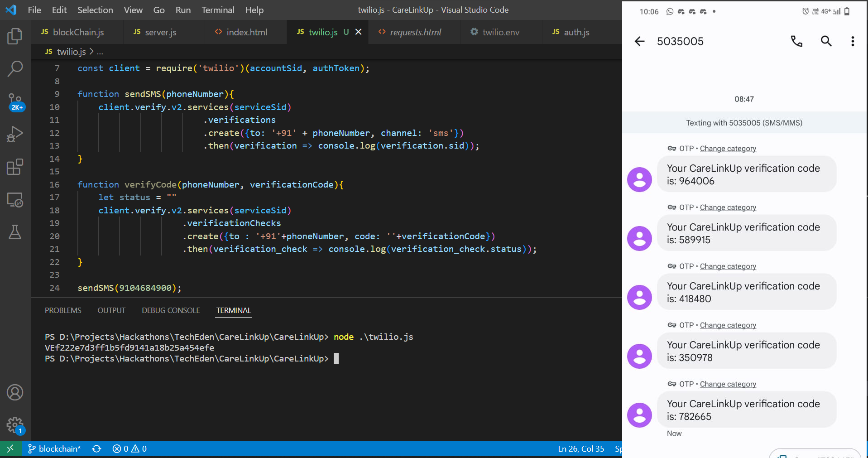Screen dimensions: 868x458
Task: Click Change category link above code 589915
Action: point(728,207)
